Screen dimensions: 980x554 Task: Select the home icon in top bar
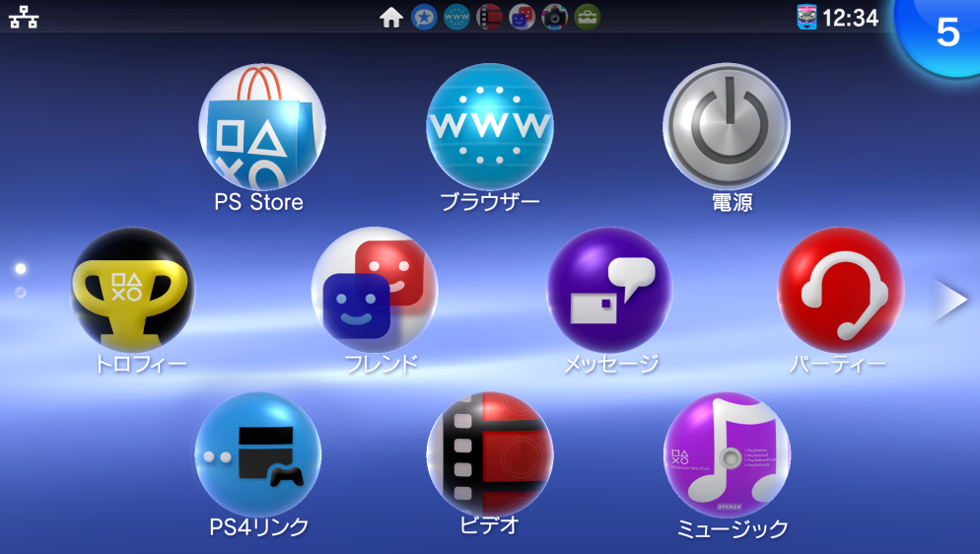391,17
